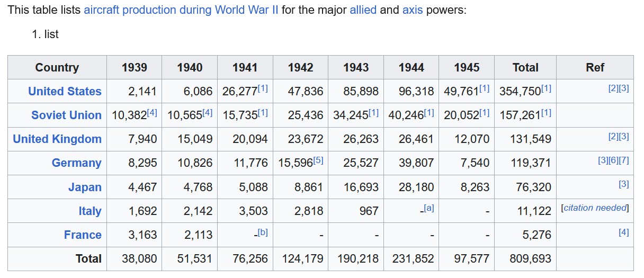Image resolution: width=644 pixels, height=278 pixels.
Task: Click the France 1939 value 3,163
Action: [142, 235]
